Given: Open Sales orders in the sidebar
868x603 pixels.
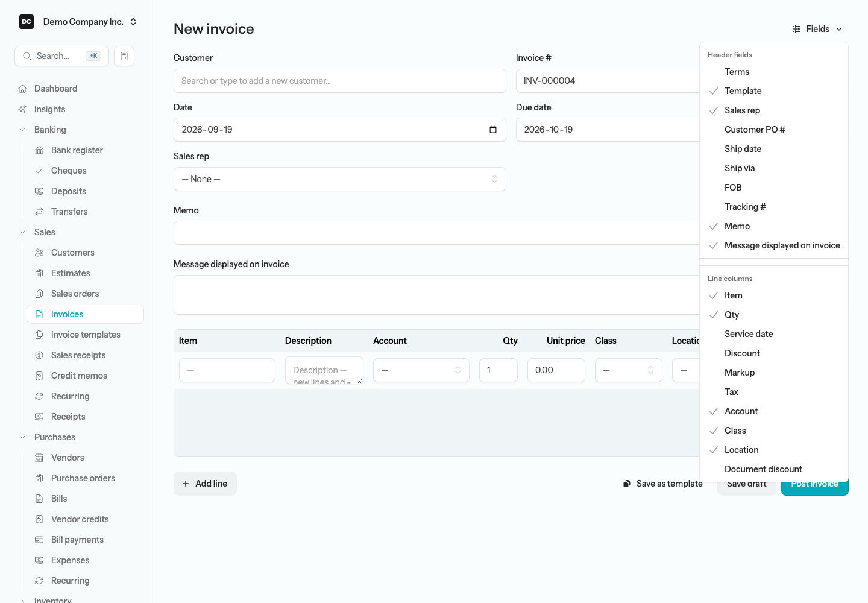Looking at the screenshot, I should (85, 294).
